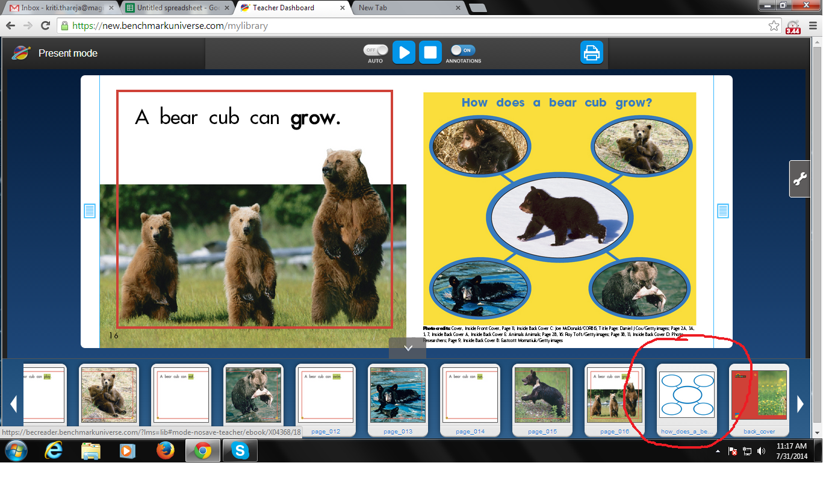This screenshot has width=832, height=504.
Task: Click the page's vertical scrollbar down arrow
Action: (x=817, y=432)
